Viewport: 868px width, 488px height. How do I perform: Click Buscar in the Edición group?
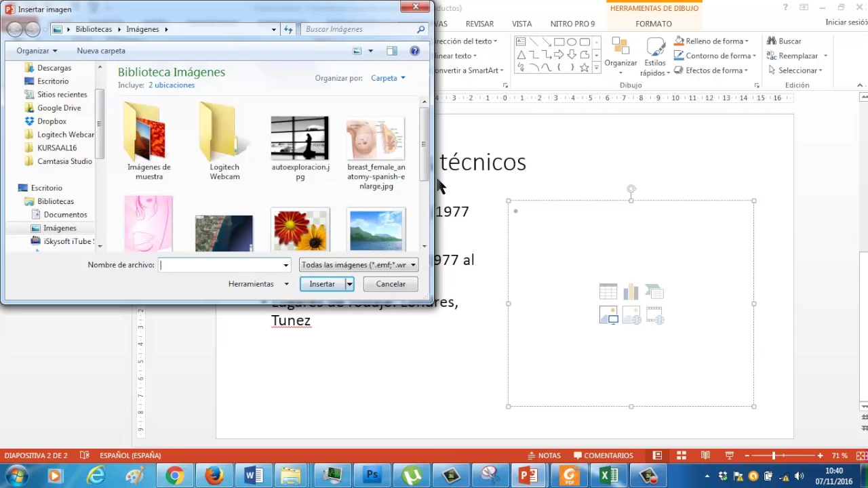coord(785,41)
